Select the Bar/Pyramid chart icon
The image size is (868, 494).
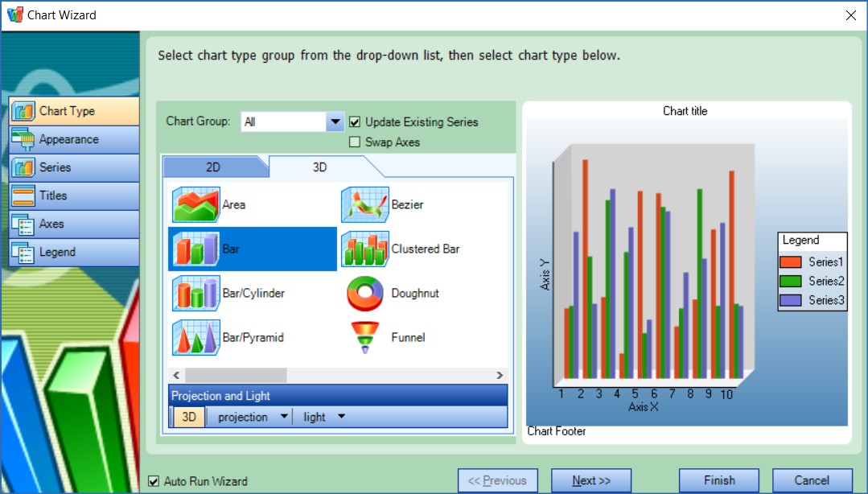pyautogui.click(x=195, y=338)
